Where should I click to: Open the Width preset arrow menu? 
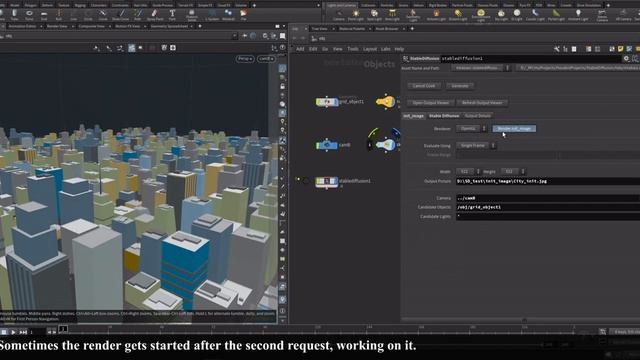pos(478,171)
